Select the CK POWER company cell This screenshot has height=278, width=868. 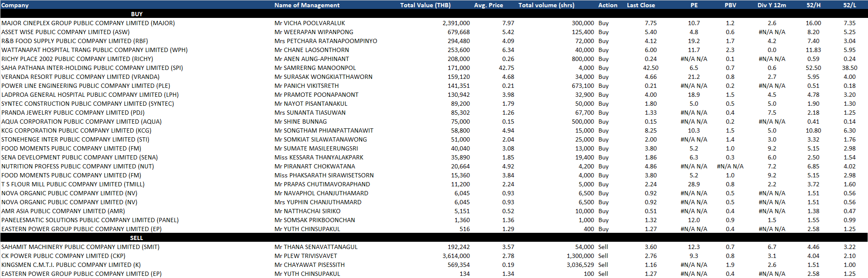[x=63, y=256]
